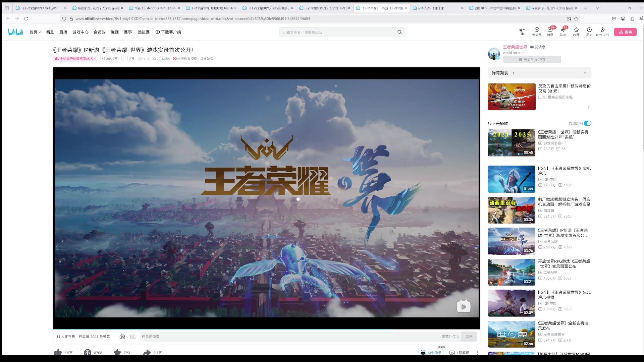644x362 pixels.
Task: Open the 创作中心 creator center icon
Action: (x=602, y=32)
